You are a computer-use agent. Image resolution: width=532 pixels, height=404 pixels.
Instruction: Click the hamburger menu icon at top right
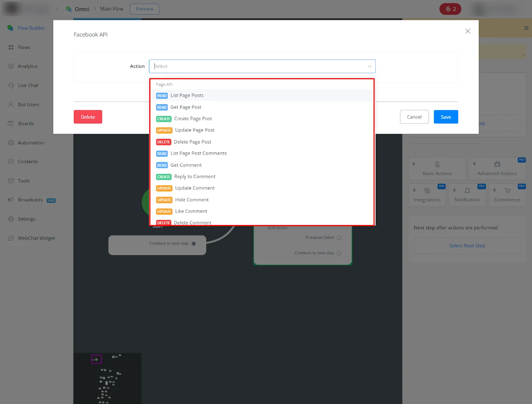click(526, 28)
